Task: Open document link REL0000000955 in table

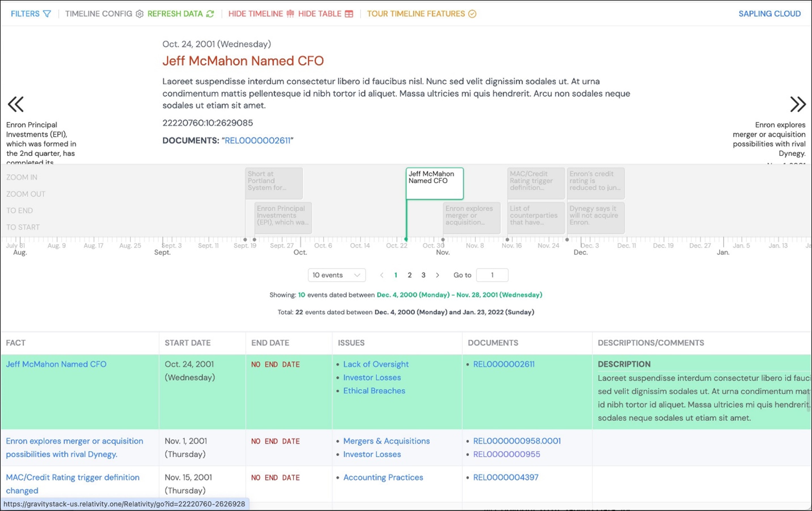Action: tap(506, 454)
